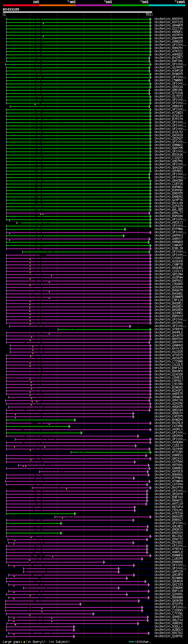The image size is (188, 644).
Task: Open hit UniRef100_B9HYM5
Action: click(169, 38)
